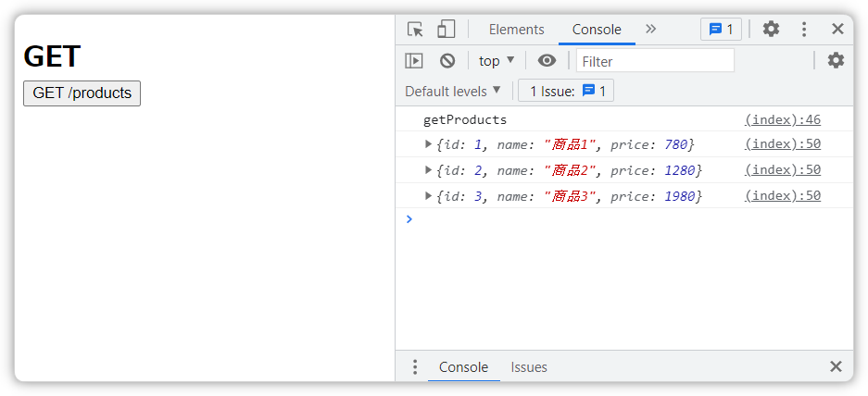This screenshot has height=396, width=868.
Task: Switch to the Elements tab
Action: 517,30
